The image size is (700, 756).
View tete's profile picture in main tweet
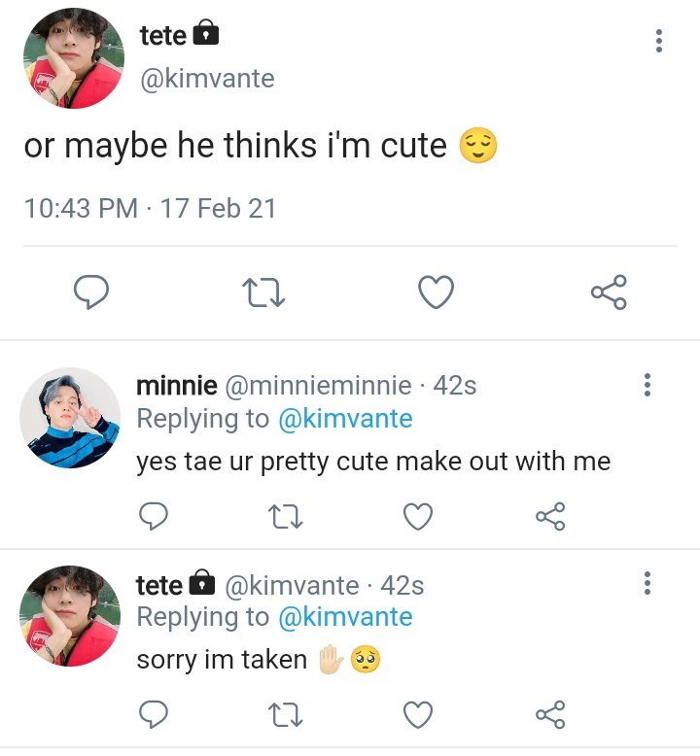(x=74, y=58)
